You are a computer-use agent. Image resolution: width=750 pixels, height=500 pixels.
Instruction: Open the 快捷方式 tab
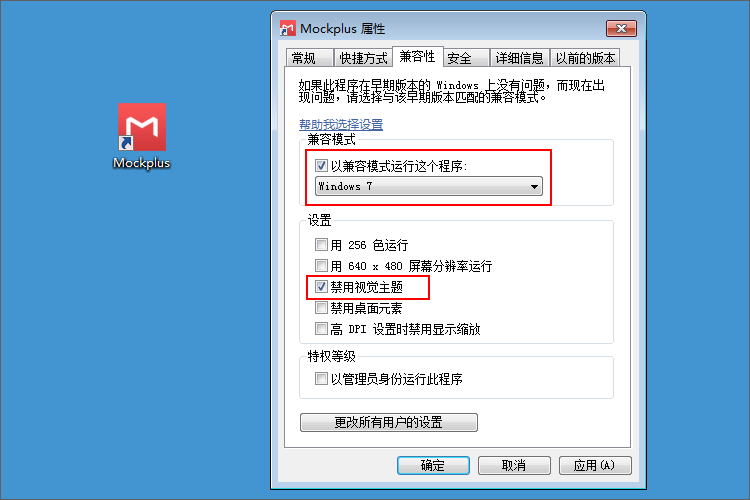(363, 58)
